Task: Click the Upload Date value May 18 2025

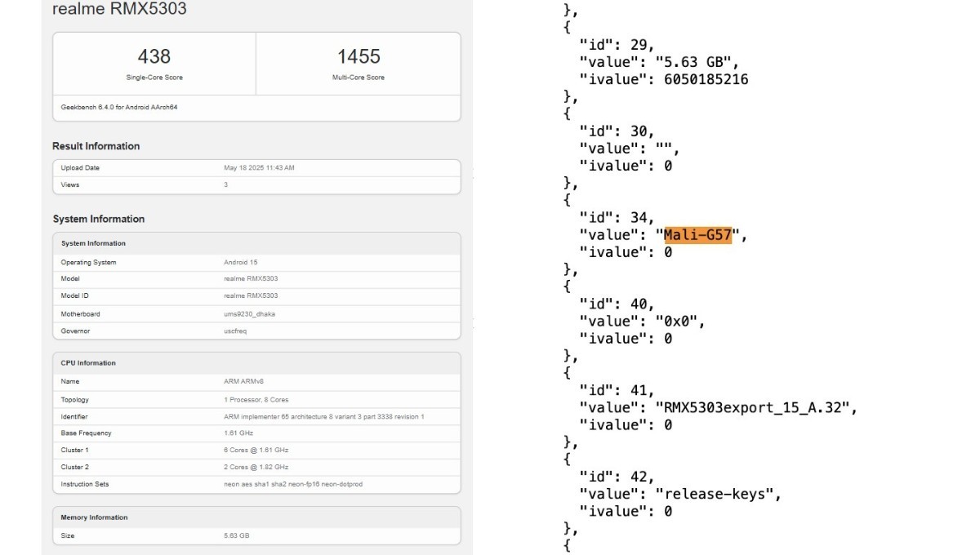Action: click(x=259, y=167)
